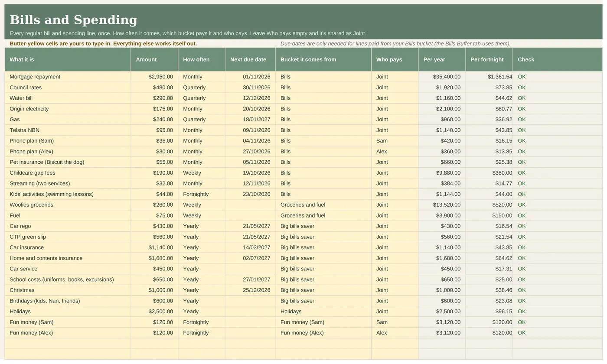Click the $1,680.00 amount for Home and contents
Image resolution: width=607 pixels, height=364 pixels.
pyautogui.click(x=154, y=258)
